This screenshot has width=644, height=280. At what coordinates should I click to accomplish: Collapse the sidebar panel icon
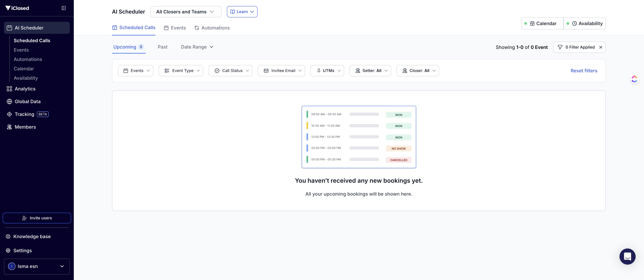pos(64,8)
